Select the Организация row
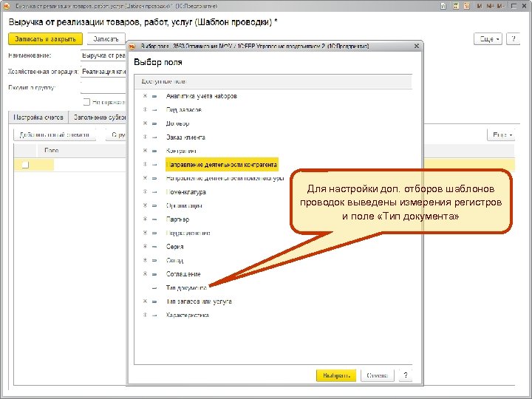The width and height of the screenshot is (532, 399). 184,206
